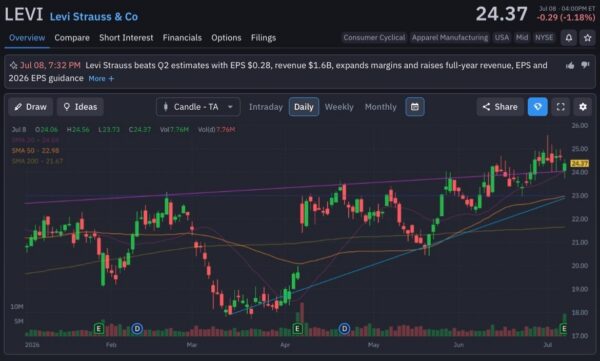Click the -0.29 (-1.18%) price change
The height and width of the screenshot is (361, 600).
(x=566, y=18)
